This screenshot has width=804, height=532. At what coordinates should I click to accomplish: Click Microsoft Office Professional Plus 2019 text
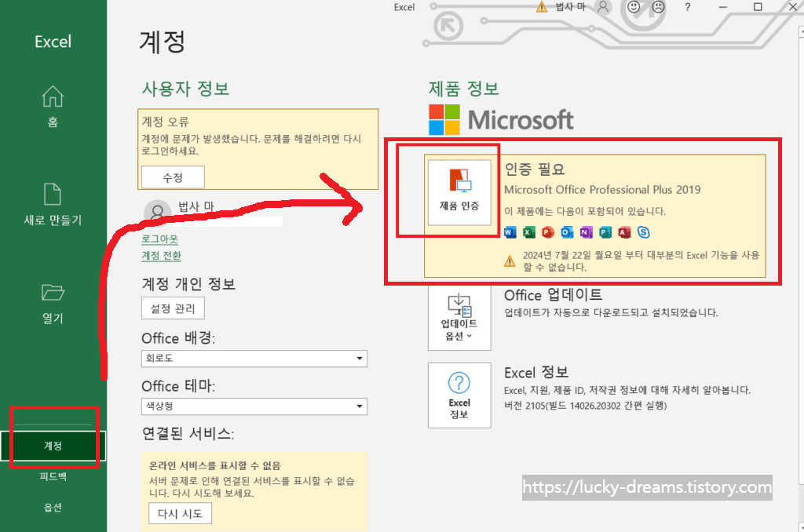[602, 190]
